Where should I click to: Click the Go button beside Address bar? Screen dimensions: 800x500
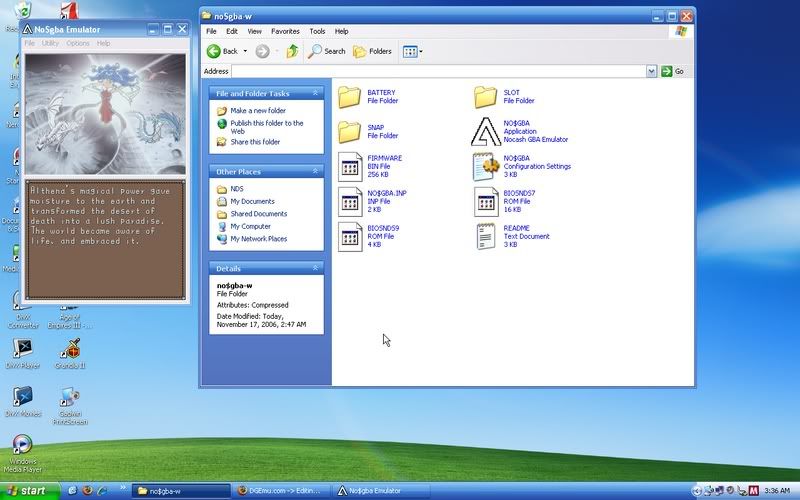[674, 71]
